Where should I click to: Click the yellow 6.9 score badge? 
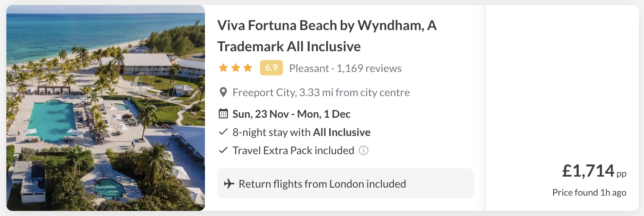(x=271, y=68)
